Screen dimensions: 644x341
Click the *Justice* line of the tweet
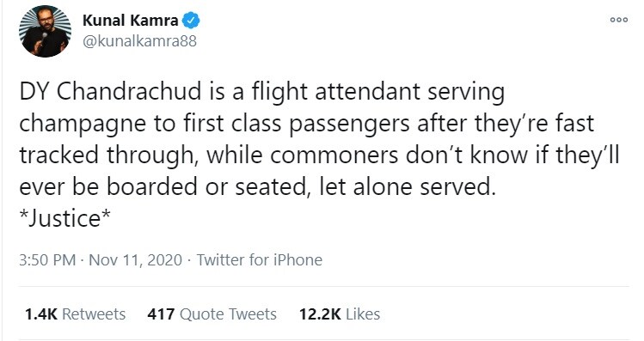tap(64, 218)
